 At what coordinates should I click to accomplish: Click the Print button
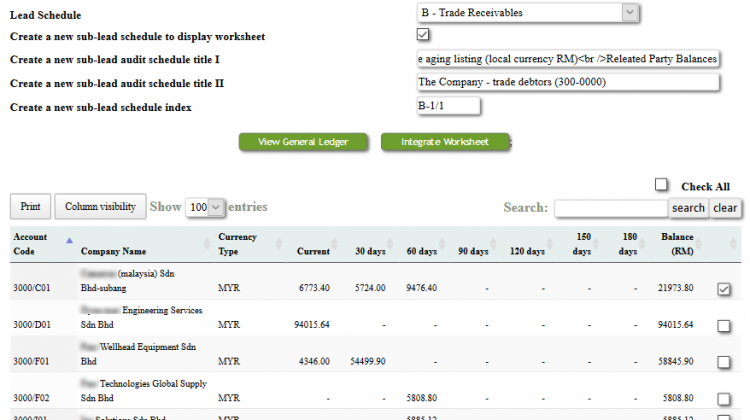point(30,207)
